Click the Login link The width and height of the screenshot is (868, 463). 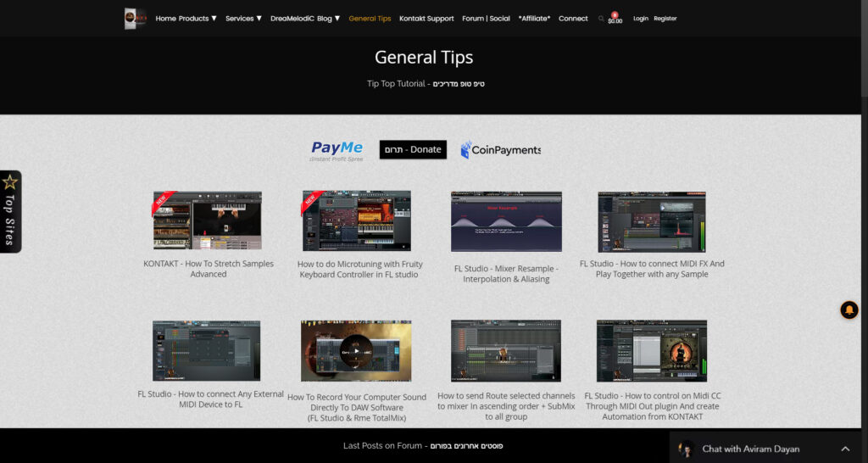coord(641,19)
